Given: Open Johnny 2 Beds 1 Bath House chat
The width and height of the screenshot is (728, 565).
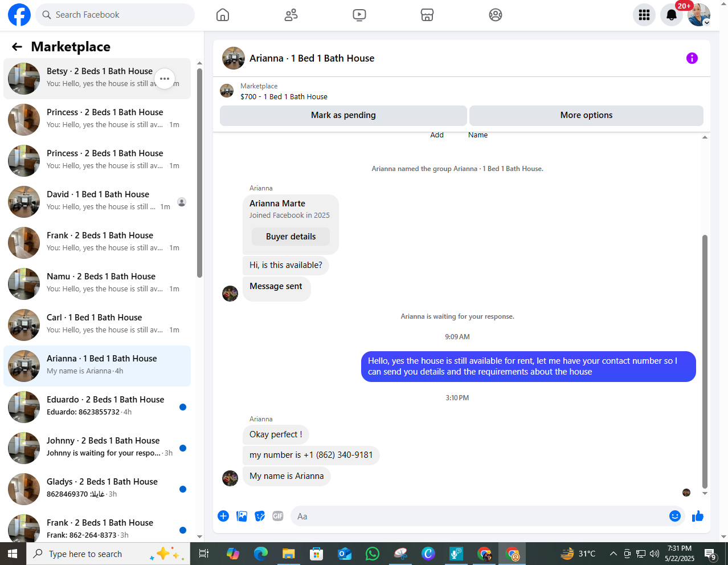Looking at the screenshot, I should [x=97, y=448].
